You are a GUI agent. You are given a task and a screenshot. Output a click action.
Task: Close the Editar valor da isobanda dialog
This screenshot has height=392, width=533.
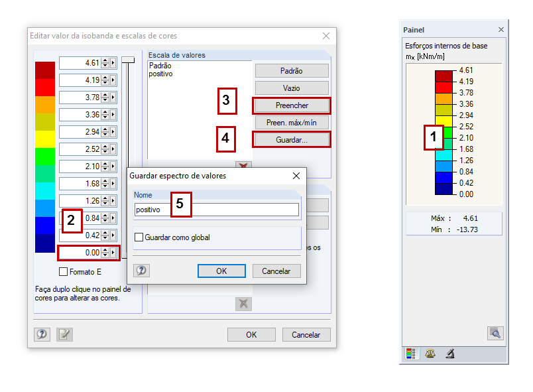pyautogui.click(x=326, y=36)
